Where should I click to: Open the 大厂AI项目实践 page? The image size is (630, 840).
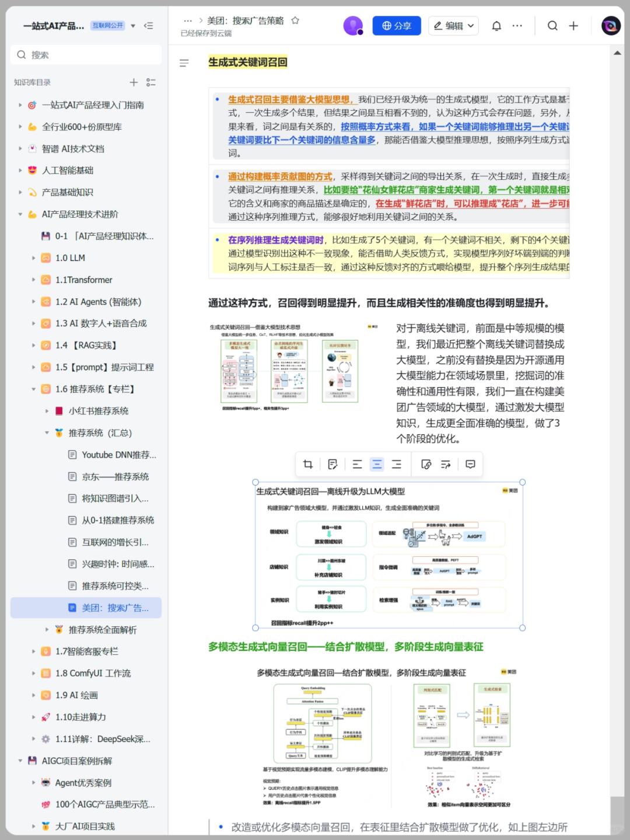(86, 826)
